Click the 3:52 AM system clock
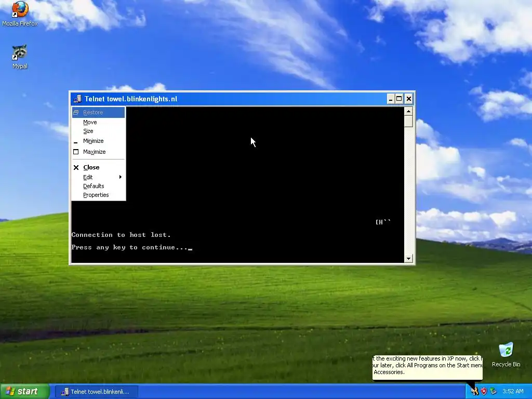532x399 pixels. point(513,392)
